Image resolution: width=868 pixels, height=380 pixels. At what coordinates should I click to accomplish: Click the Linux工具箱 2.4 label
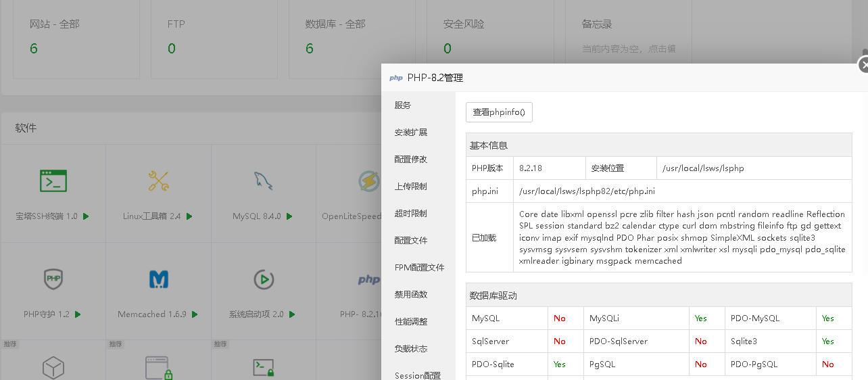coord(151,216)
